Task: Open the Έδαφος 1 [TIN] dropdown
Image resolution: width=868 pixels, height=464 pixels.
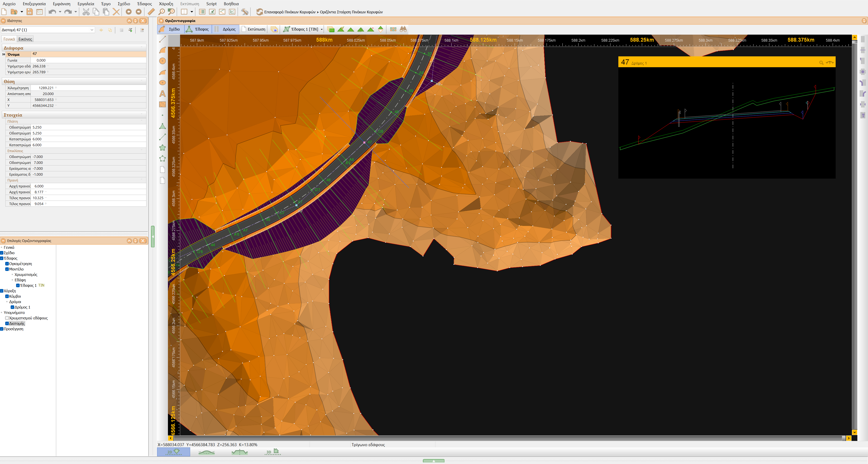Action: click(x=321, y=29)
